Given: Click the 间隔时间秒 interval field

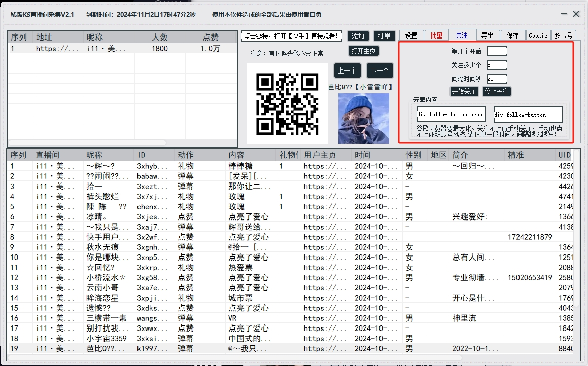Looking at the screenshot, I should 497,78.
